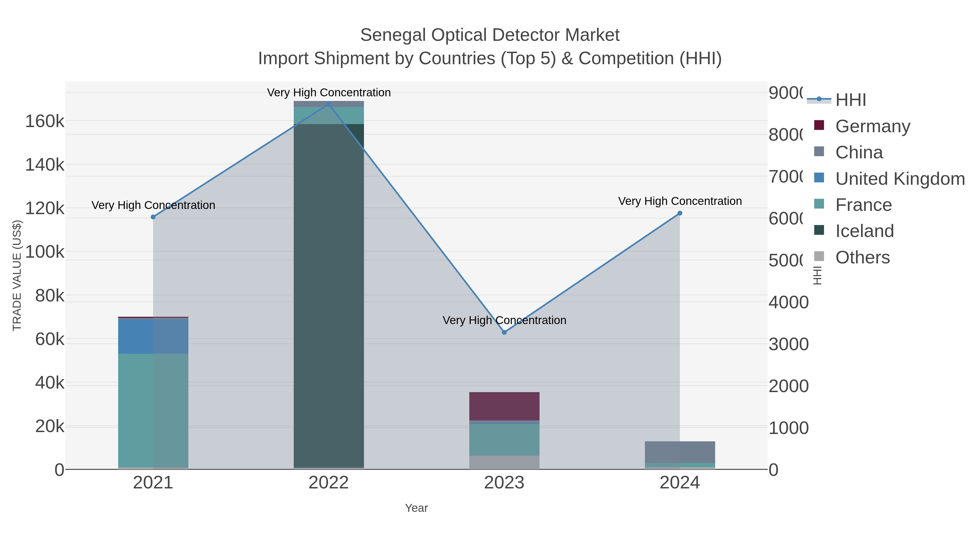Click the Iceland bar segment for 2022
The height and width of the screenshot is (551, 980).
coord(329,296)
